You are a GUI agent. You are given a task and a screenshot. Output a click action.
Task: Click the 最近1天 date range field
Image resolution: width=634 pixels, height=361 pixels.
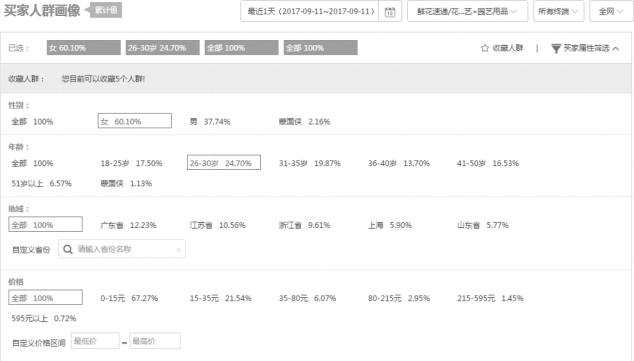click(310, 11)
